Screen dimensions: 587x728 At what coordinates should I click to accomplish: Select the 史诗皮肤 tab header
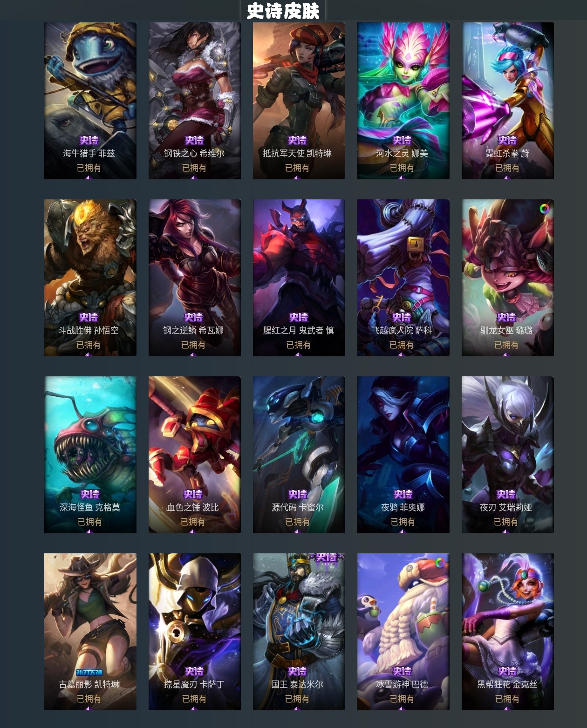[283, 11]
